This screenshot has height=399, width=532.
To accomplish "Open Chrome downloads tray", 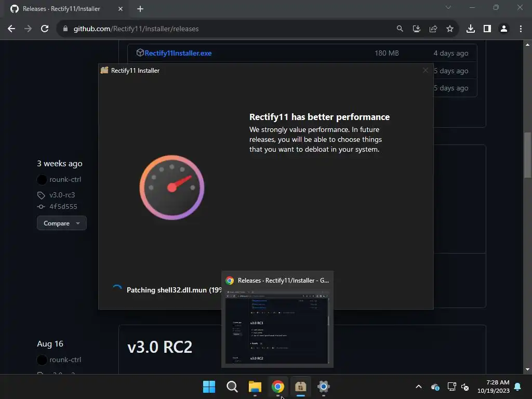I will tap(470, 29).
